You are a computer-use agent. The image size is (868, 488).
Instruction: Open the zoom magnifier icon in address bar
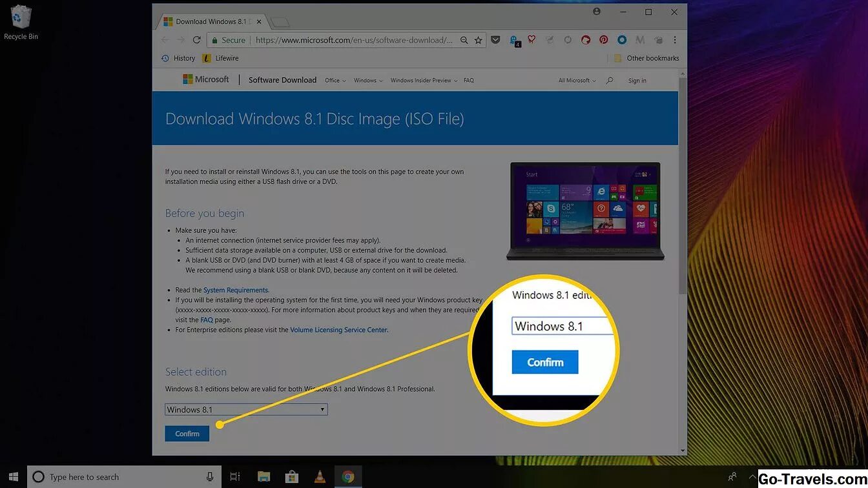(464, 40)
